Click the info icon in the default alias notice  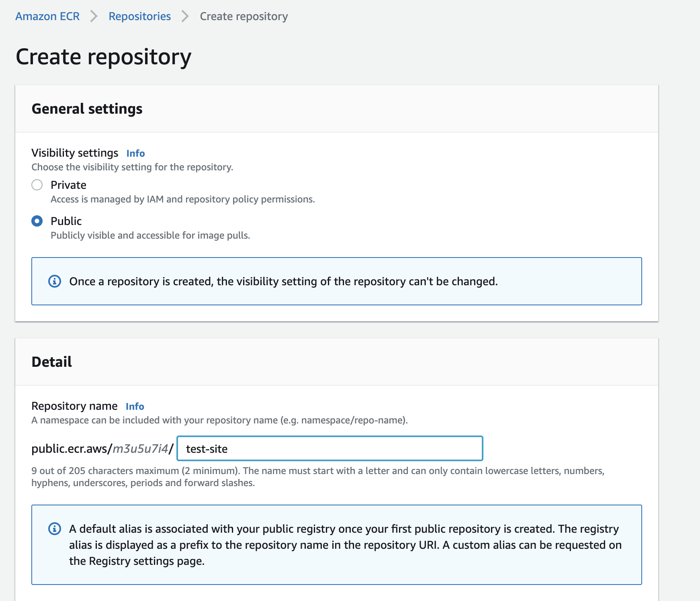55,529
